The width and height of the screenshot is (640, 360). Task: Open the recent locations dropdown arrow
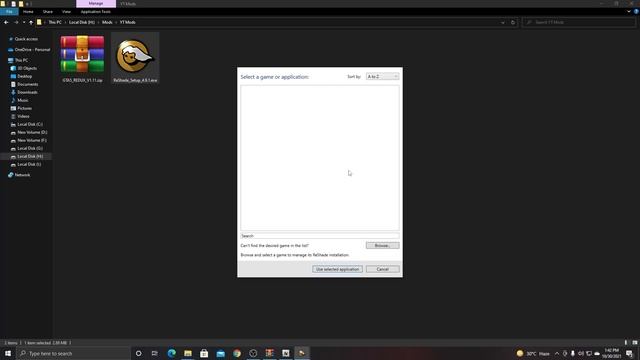24,22
